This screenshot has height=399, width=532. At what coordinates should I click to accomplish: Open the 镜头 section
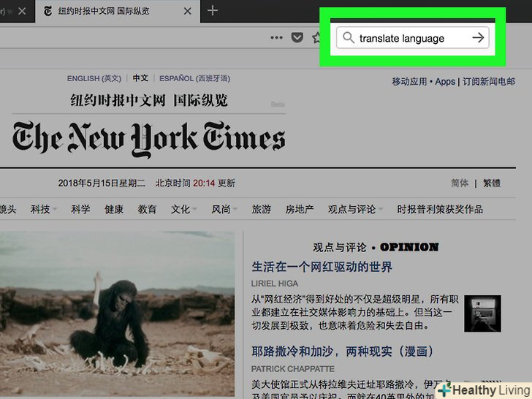click(7, 209)
